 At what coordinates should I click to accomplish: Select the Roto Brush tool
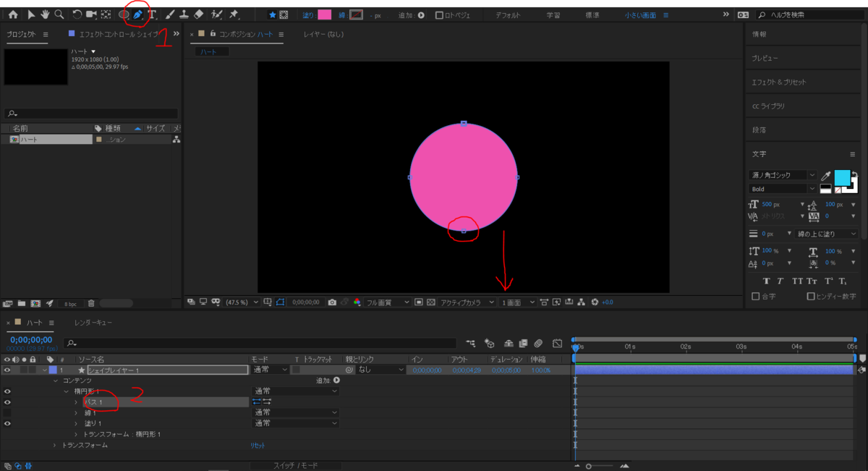pyautogui.click(x=217, y=14)
